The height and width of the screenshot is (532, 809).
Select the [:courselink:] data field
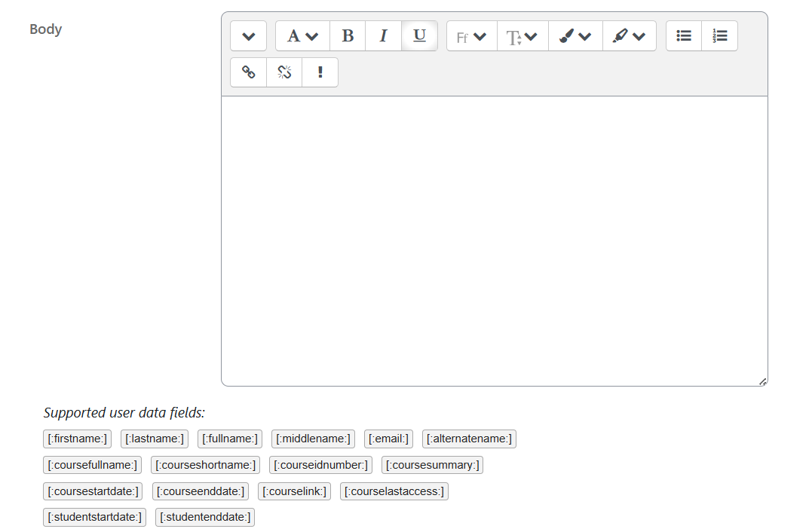(x=294, y=491)
